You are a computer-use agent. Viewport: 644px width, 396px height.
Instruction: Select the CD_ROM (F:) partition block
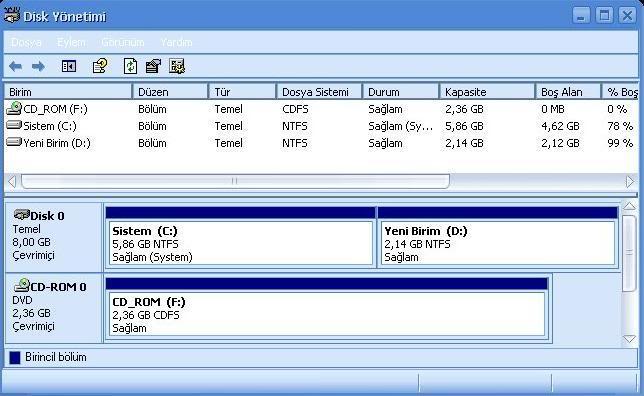pos(327,308)
